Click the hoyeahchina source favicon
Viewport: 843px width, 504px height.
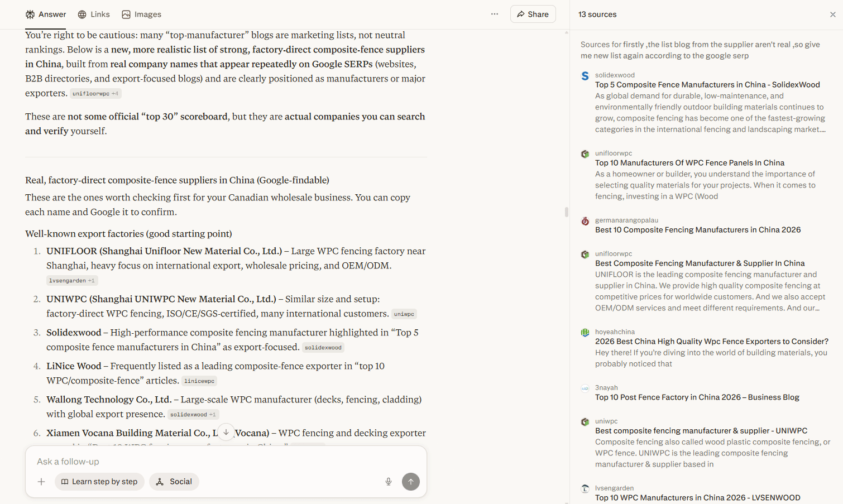coord(585,333)
